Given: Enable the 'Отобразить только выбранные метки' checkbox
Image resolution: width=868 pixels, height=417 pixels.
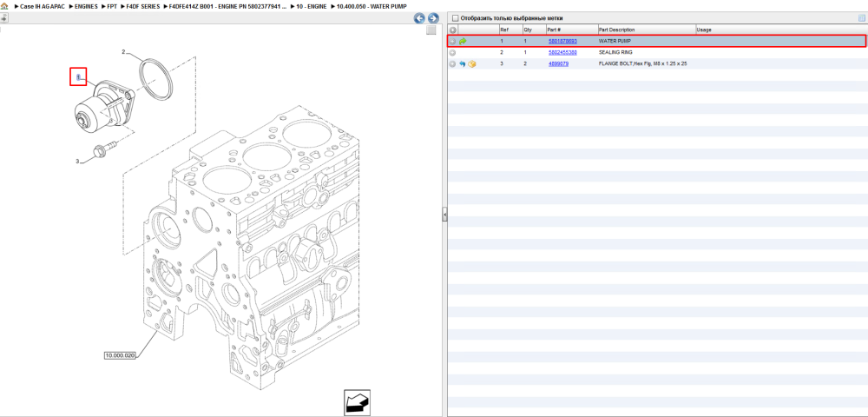Looking at the screenshot, I should [x=455, y=18].
